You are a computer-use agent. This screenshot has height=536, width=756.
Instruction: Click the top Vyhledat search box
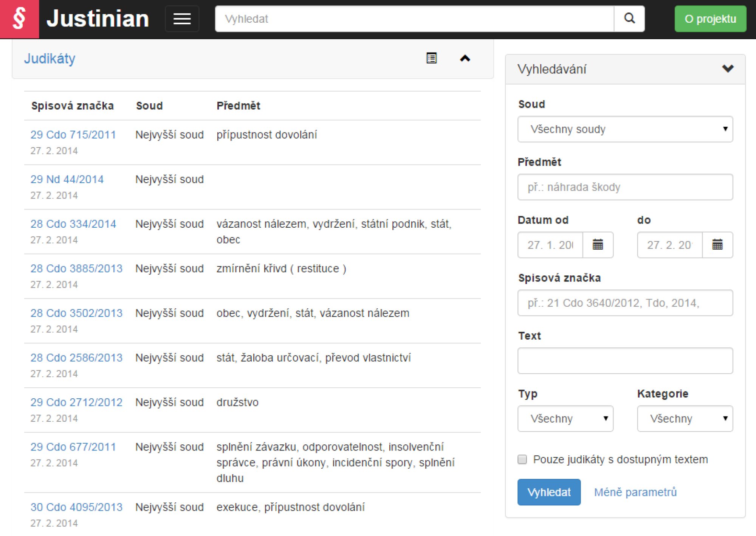pyautogui.click(x=414, y=19)
